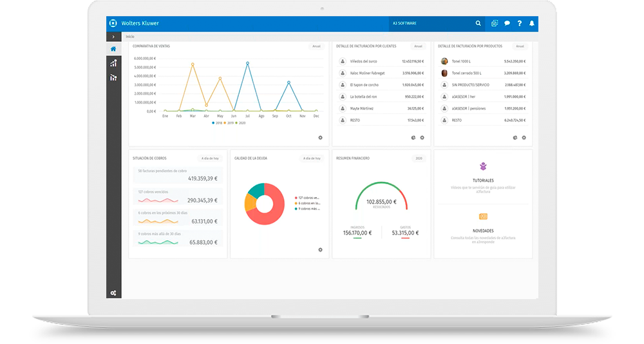The height and width of the screenshot is (344, 644).
Task: Click the settings gears at sidebar bottom
Action: pyautogui.click(x=113, y=293)
